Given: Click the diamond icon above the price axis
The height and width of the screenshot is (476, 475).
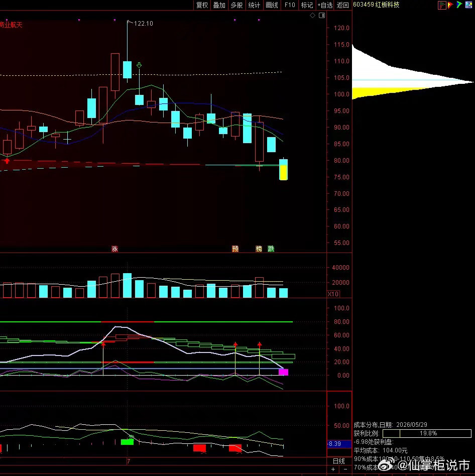Looking at the screenshot, I should [x=313, y=15].
